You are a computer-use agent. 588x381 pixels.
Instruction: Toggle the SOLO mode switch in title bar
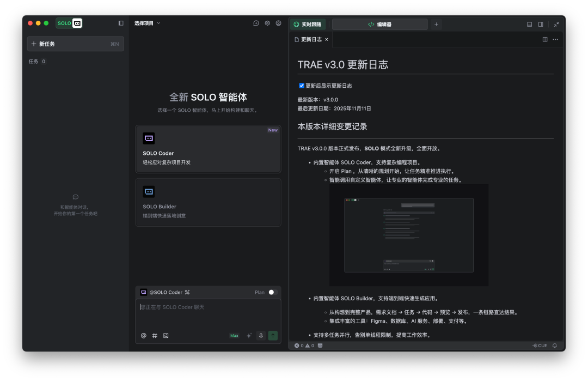tap(69, 23)
